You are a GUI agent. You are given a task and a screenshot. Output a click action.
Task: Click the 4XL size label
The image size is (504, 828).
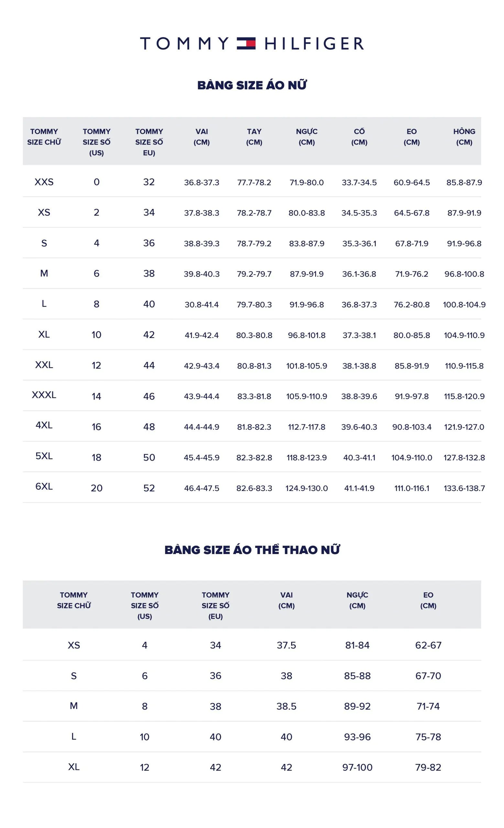(44, 425)
